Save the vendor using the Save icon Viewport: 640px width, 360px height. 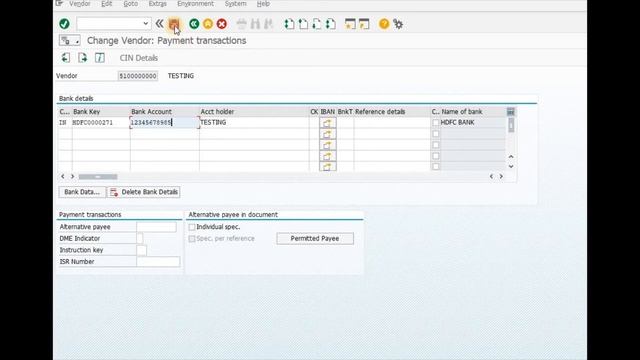click(173, 24)
